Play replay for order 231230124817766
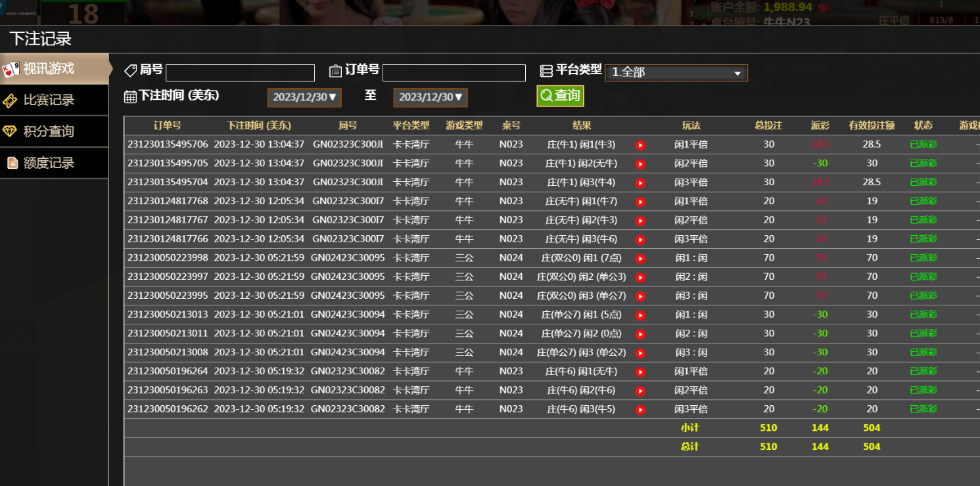 (x=640, y=240)
